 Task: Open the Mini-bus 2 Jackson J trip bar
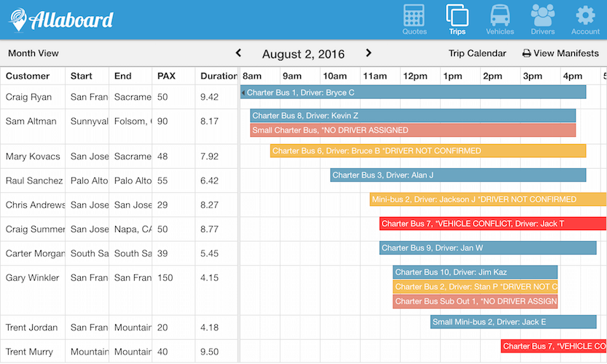(x=487, y=199)
